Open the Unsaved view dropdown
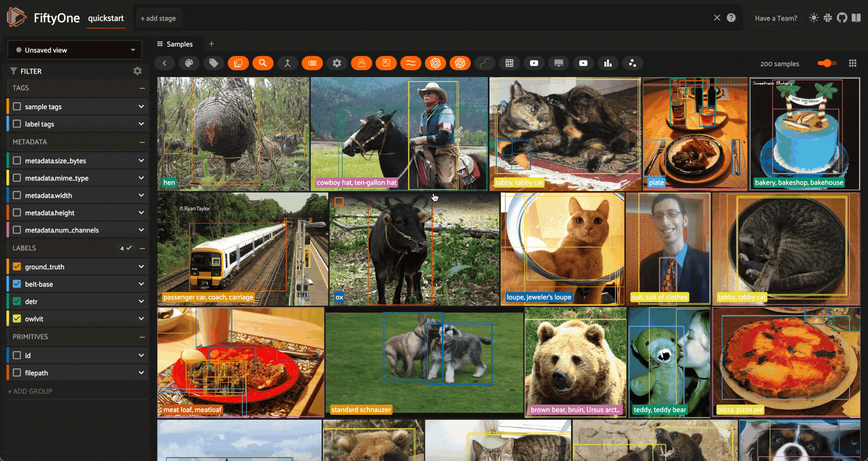The width and height of the screenshot is (868, 461). [75, 50]
